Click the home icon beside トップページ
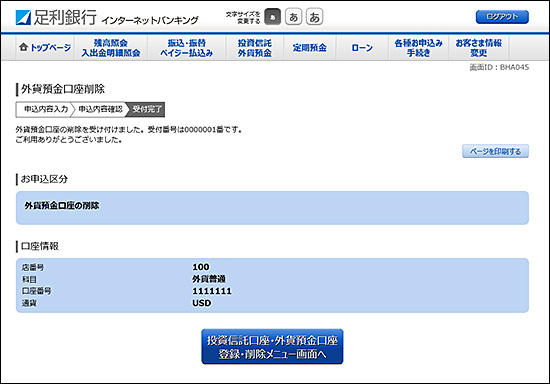This screenshot has width=550, height=384. (23, 47)
